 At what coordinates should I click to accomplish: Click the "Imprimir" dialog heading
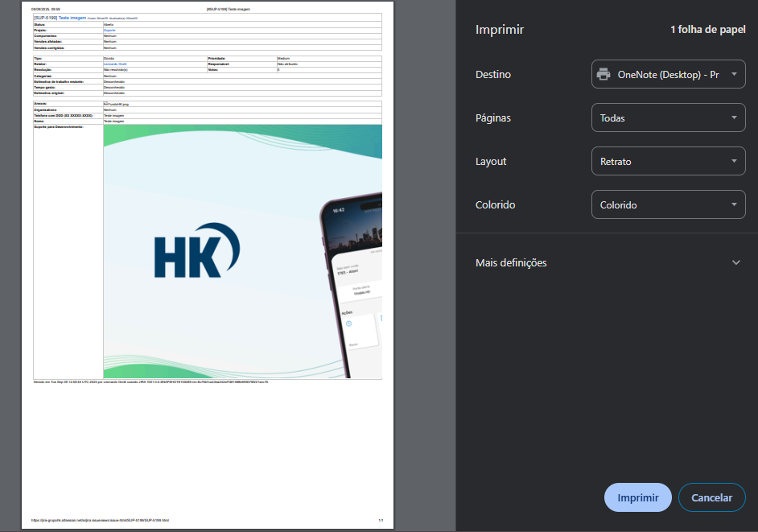pos(500,30)
